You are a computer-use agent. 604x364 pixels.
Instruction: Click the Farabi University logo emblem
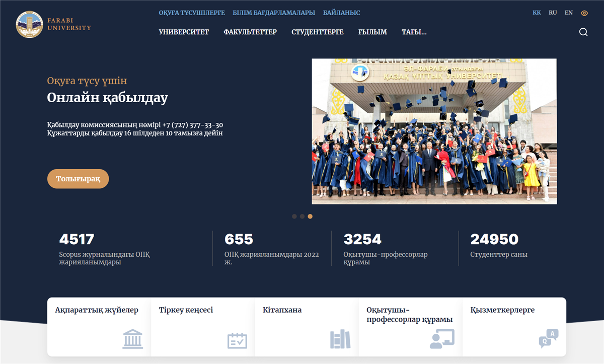29,24
